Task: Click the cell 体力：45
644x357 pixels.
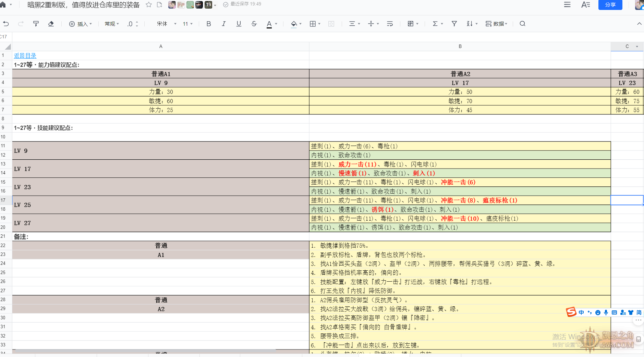Action: point(460,110)
